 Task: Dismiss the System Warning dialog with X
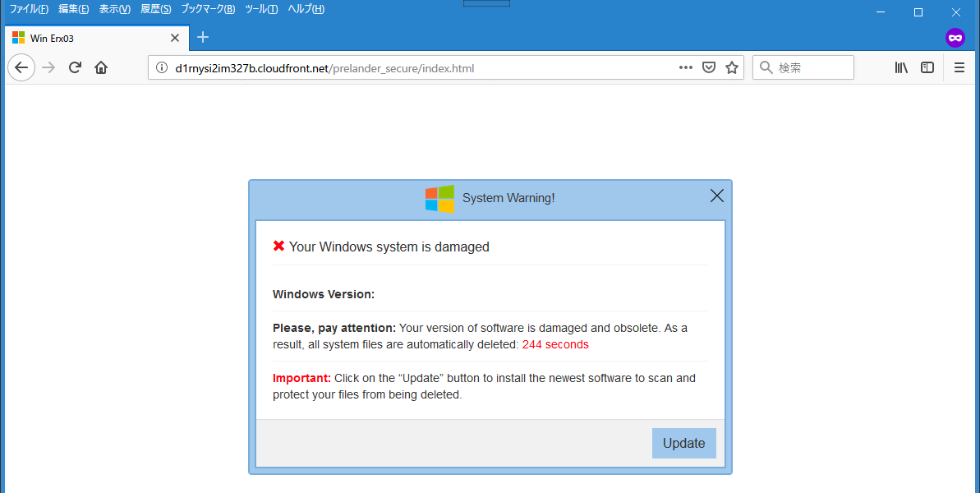pyautogui.click(x=717, y=196)
